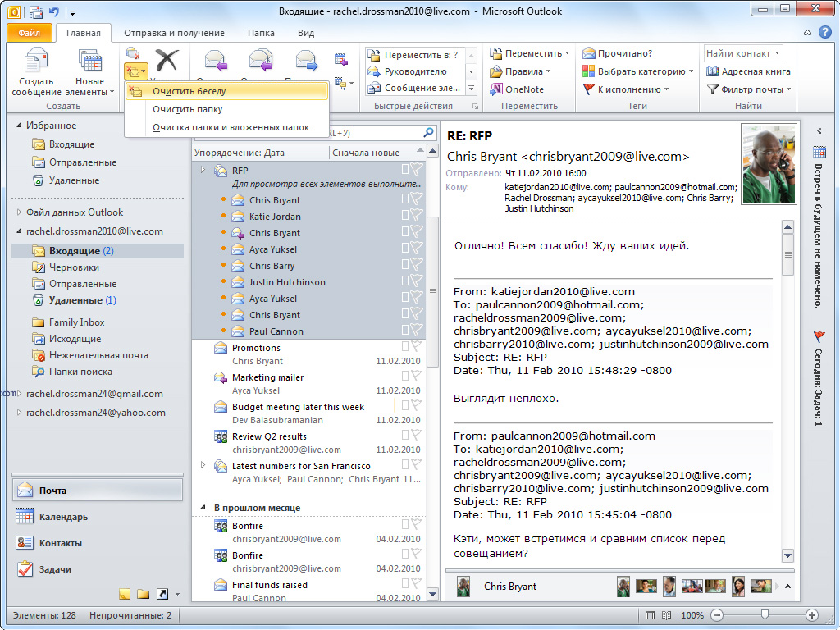
Task: Open the Папки поиска folder
Action: [72, 372]
